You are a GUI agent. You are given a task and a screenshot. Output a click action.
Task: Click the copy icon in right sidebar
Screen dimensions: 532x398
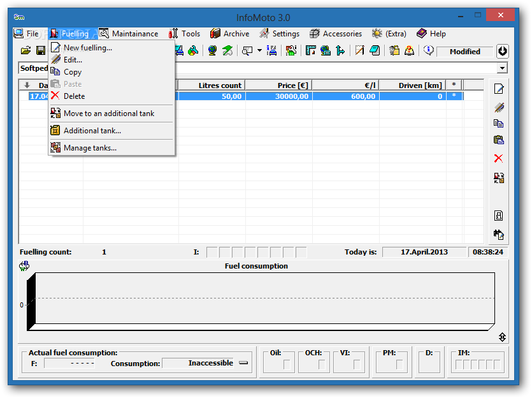[x=499, y=124]
